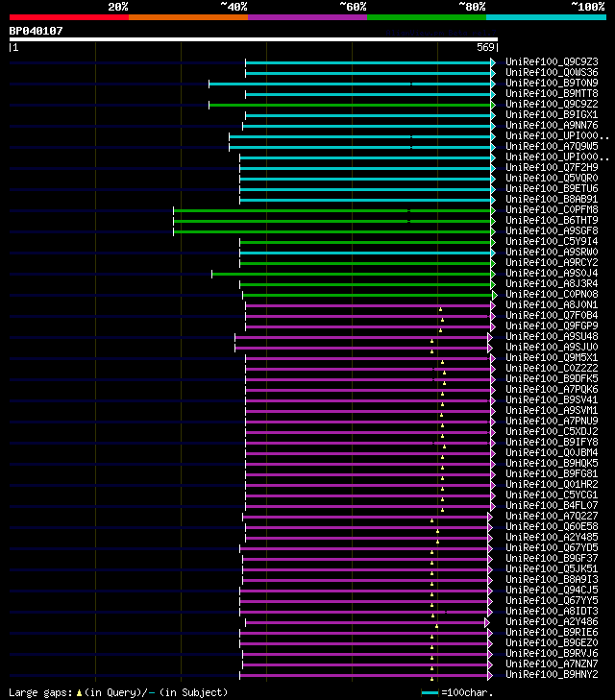The image size is (615, 700).
Task: Select the UniRef100_A7Q9W5 label
Action: [552, 146]
